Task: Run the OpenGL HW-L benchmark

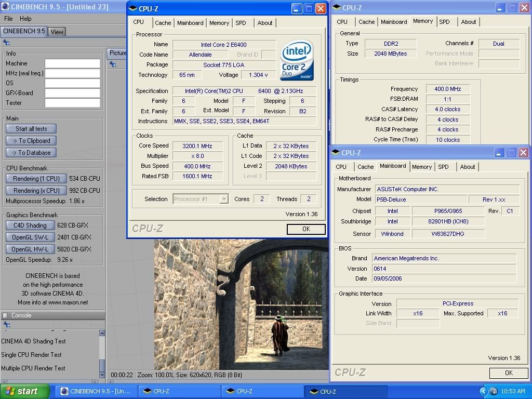Action: (30, 249)
